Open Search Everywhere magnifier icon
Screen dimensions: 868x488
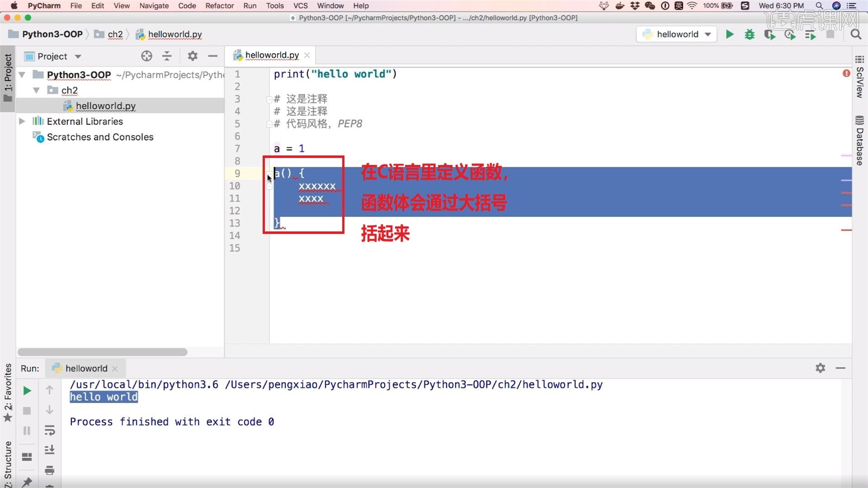[856, 34]
